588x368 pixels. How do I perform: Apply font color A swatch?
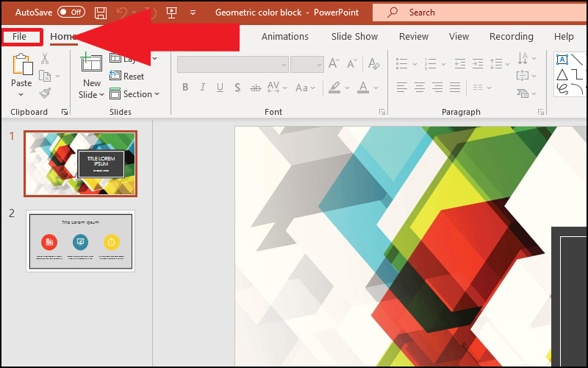[x=363, y=88]
